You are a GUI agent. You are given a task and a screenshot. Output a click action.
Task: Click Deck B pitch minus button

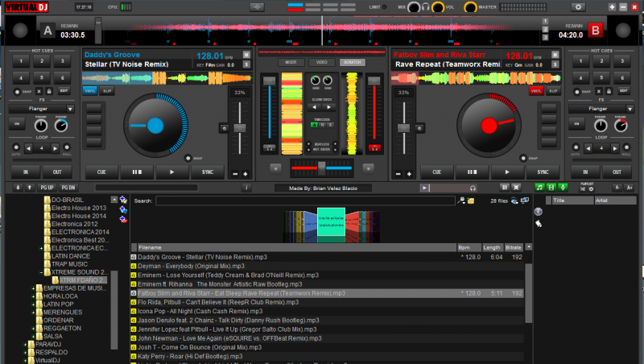pos(398,174)
